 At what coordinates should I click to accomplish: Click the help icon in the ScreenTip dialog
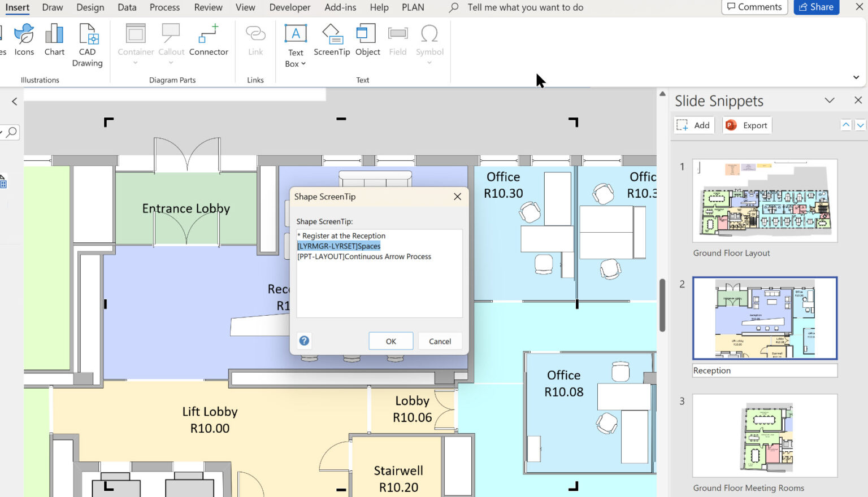tap(304, 341)
